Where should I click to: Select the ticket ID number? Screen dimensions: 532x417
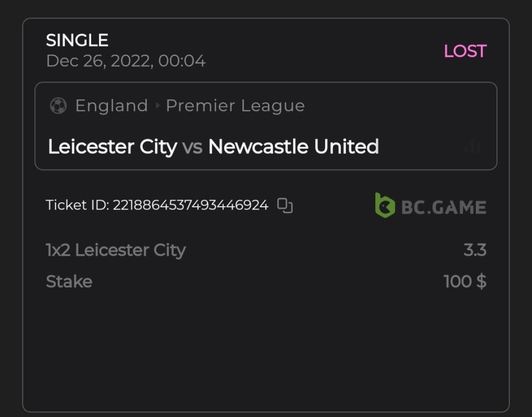coord(191,205)
